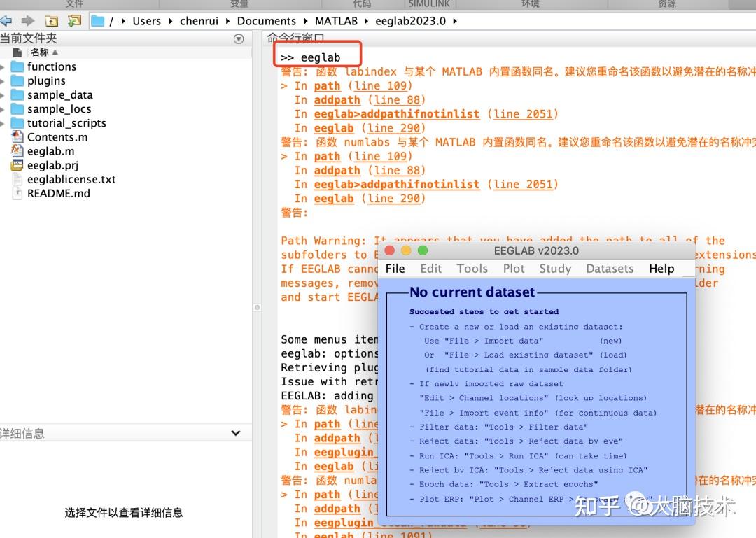Select the functions folder icon
The image size is (756, 538).
[17, 66]
